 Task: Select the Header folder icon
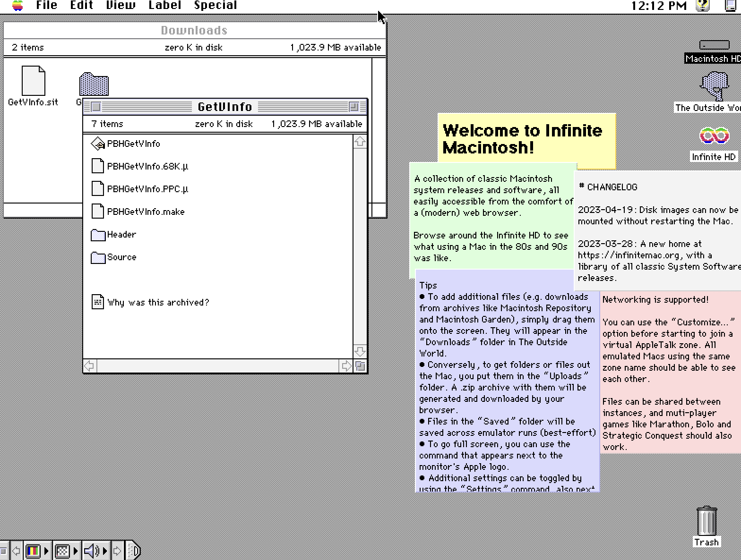pyautogui.click(x=98, y=235)
